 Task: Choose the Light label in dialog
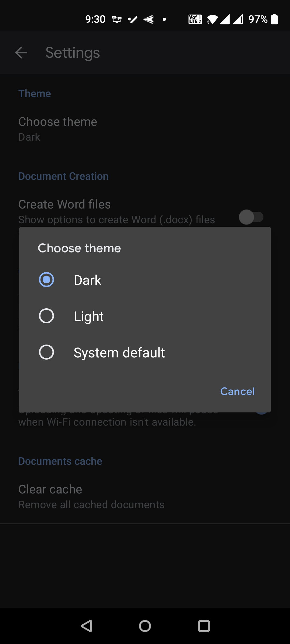tap(89, 316)
